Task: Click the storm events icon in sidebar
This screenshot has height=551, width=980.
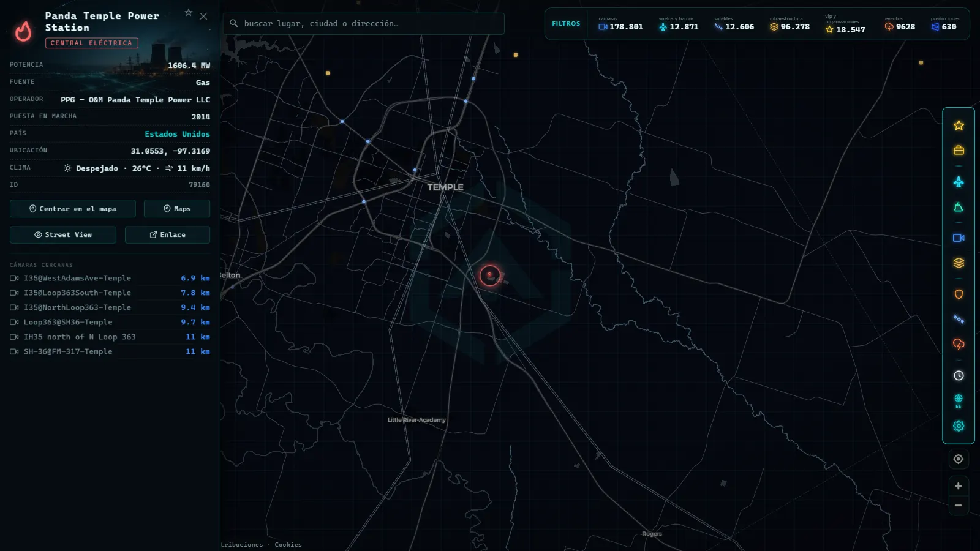Action: (959, 344)
